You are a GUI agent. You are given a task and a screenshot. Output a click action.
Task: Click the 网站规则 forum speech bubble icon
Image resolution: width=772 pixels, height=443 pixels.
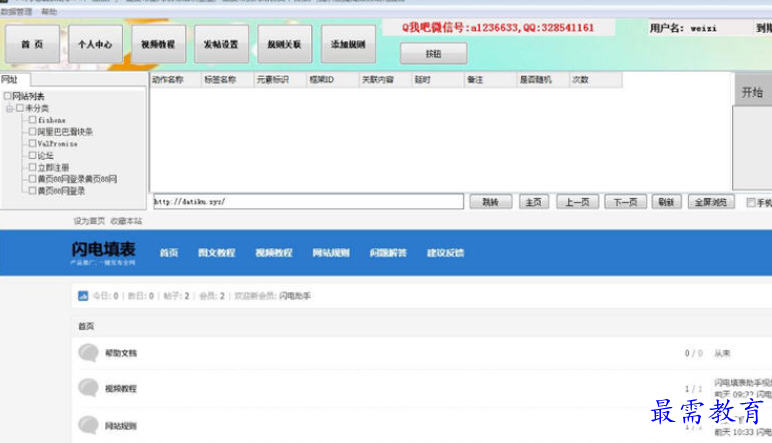click(x=88, y=425)
